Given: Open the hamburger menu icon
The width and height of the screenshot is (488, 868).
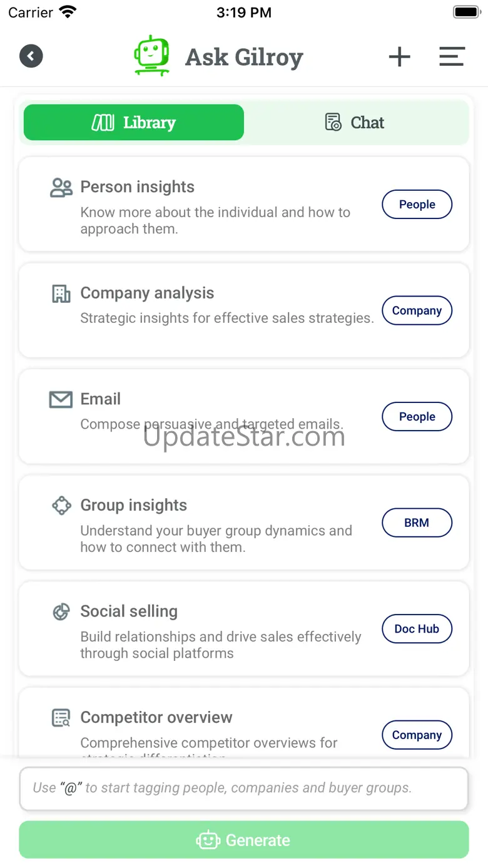Looking at the screenshot, I should (451, 56).
